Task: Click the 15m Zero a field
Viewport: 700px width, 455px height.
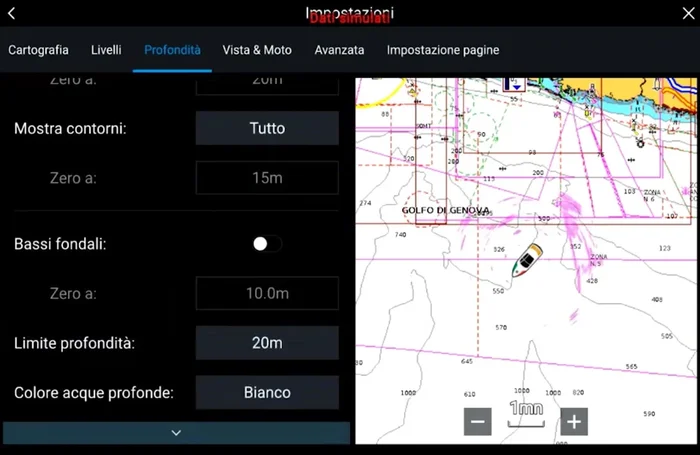Action: (267, 178)
